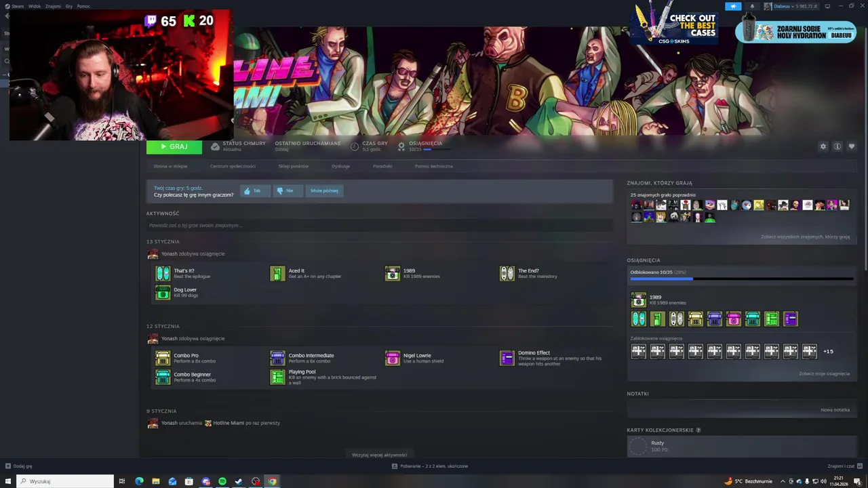This screenshot has width=868, height=488.
Task: Click the Combo Intermediate achievement icon
Action: pyautogui.click(x=277, y=358)
